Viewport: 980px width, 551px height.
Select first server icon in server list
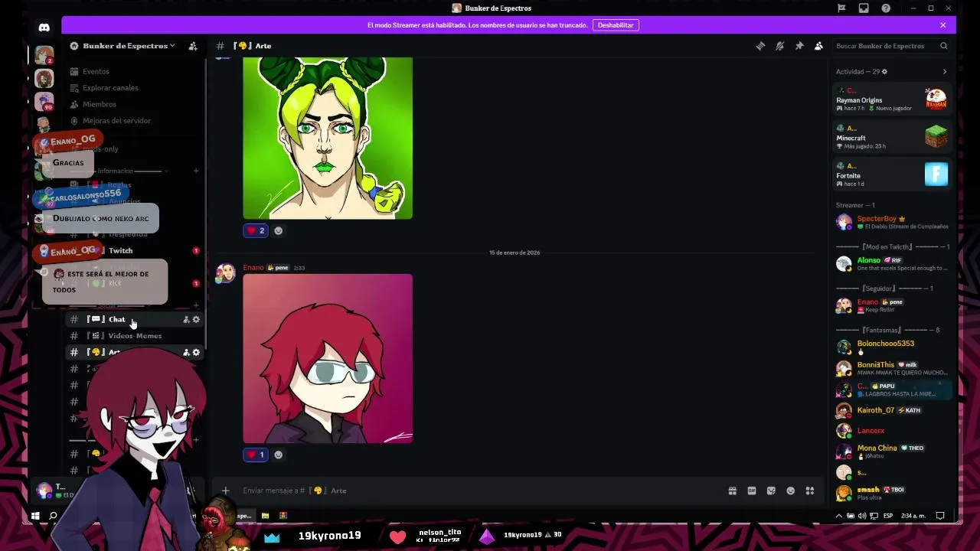pyautogui.click(x=44, y=56)
